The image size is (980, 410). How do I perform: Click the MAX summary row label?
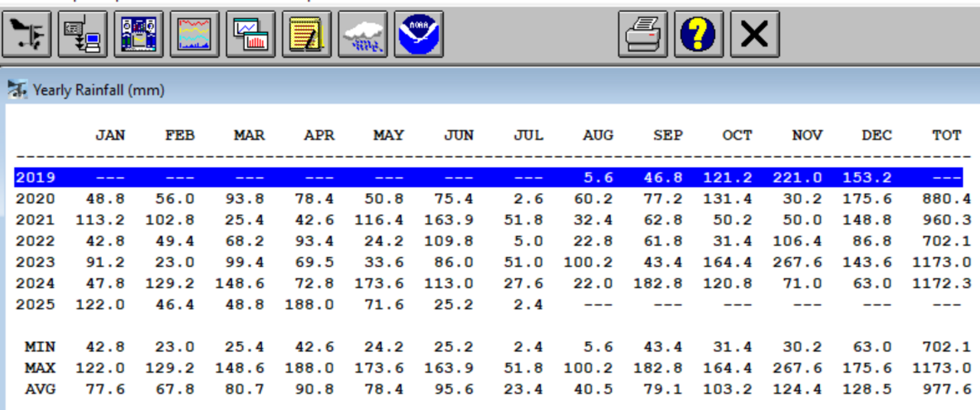tap(40, 368)
